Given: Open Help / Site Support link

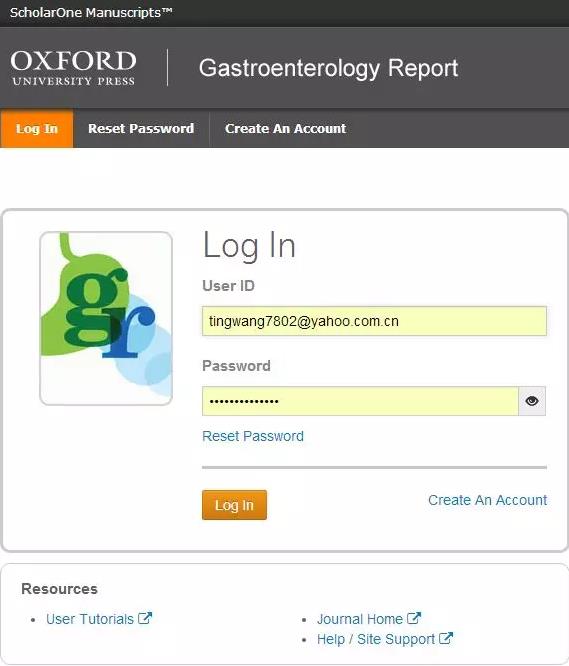Looking at the screenshot, I should click(x=376, y=639).
